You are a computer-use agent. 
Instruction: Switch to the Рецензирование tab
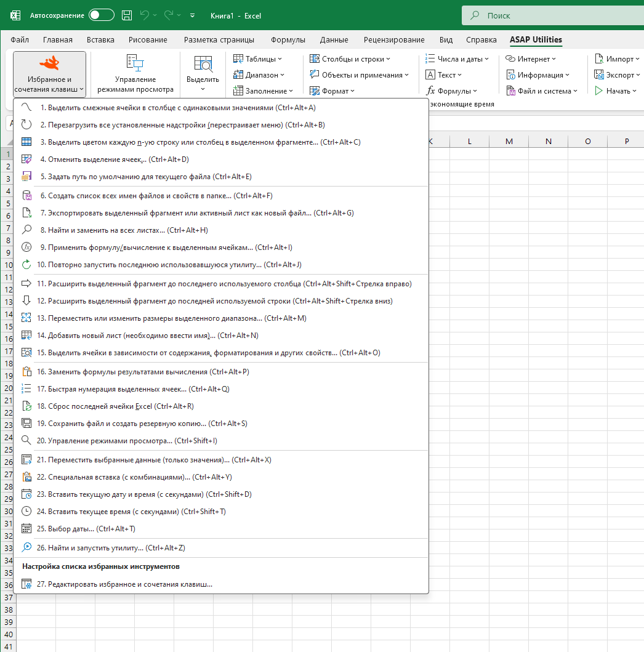[x=394, y=39]
